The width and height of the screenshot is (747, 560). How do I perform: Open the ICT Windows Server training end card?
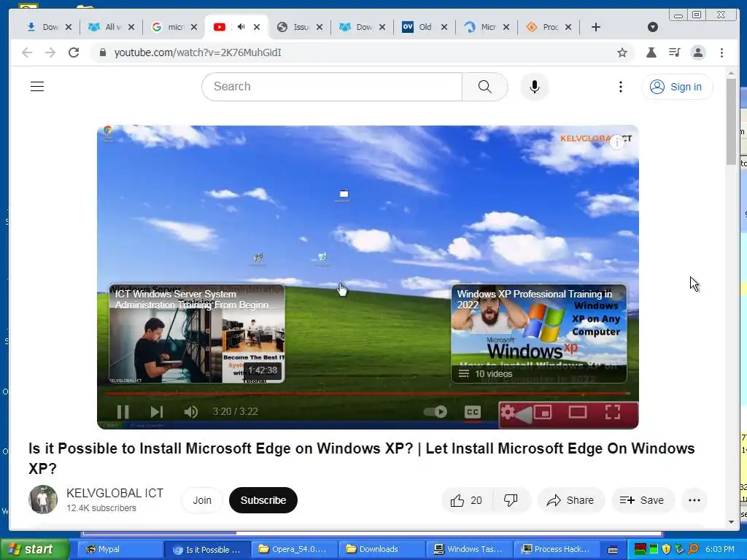pos(197,333)
